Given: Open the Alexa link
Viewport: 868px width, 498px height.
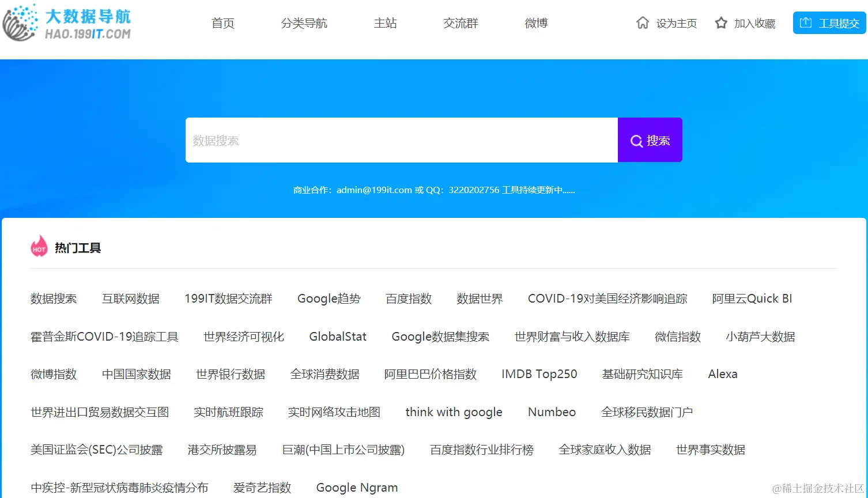Looking at the screenshot, I should 723,374.
